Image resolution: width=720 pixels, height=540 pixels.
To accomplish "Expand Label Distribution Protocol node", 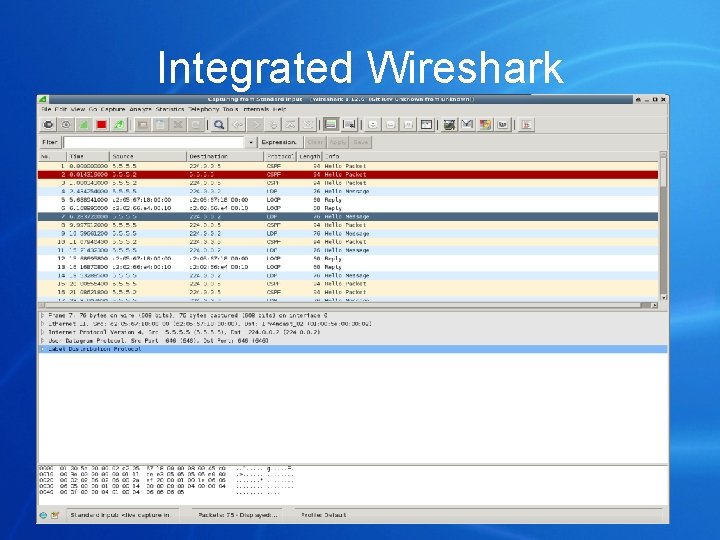I will point(42,349).
